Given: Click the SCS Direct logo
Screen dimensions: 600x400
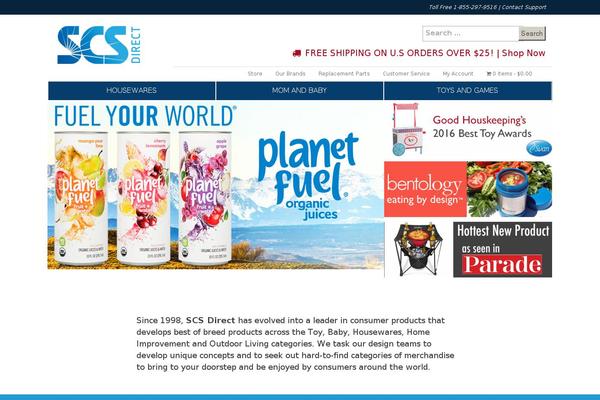Looking at the screenshot, I should 99,45.
